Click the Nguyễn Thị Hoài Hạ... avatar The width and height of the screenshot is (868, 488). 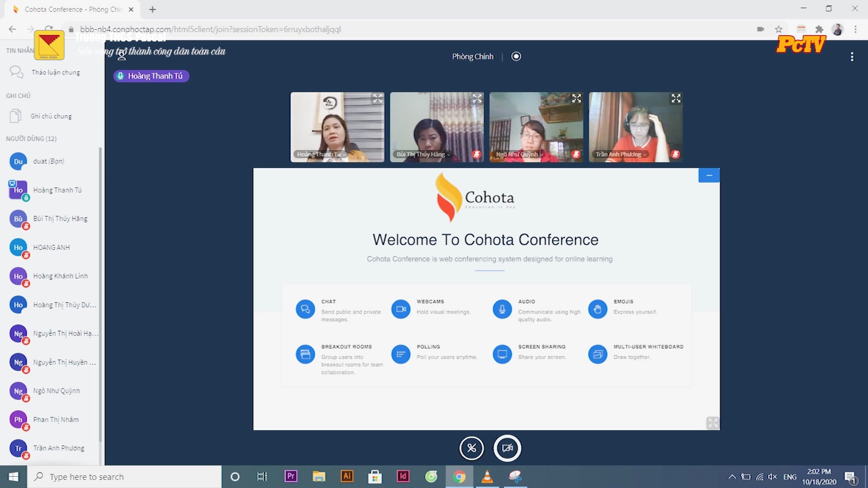[x=18, y=333]
